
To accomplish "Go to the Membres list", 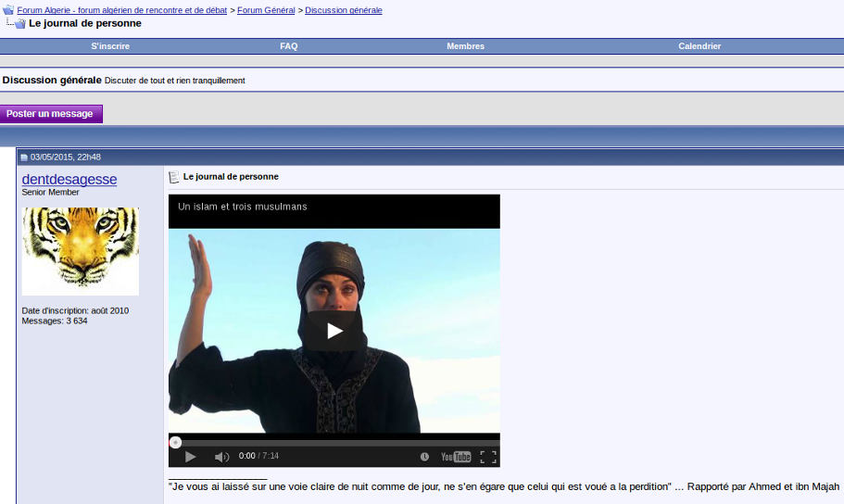I will (x=465, y=46).
